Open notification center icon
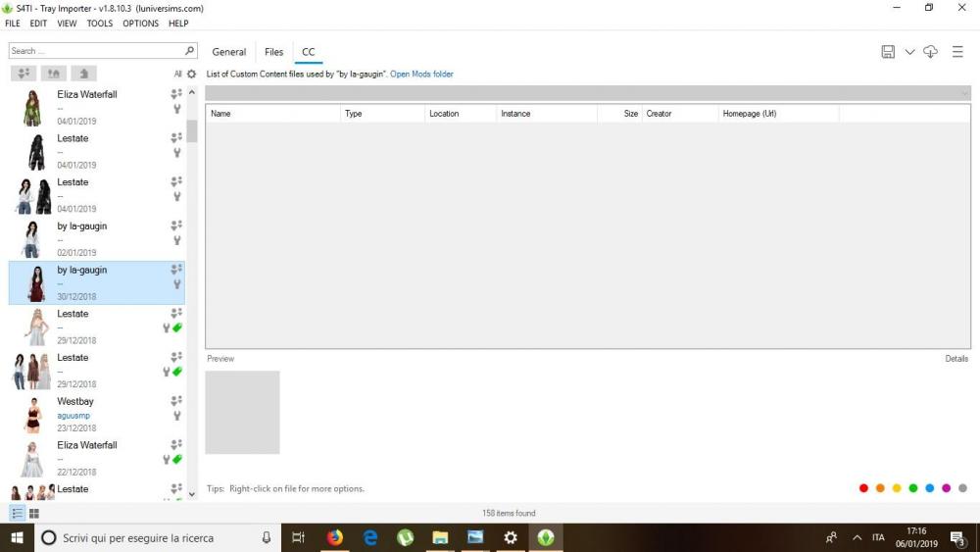The image size is (980, 552). coord(957,538)
